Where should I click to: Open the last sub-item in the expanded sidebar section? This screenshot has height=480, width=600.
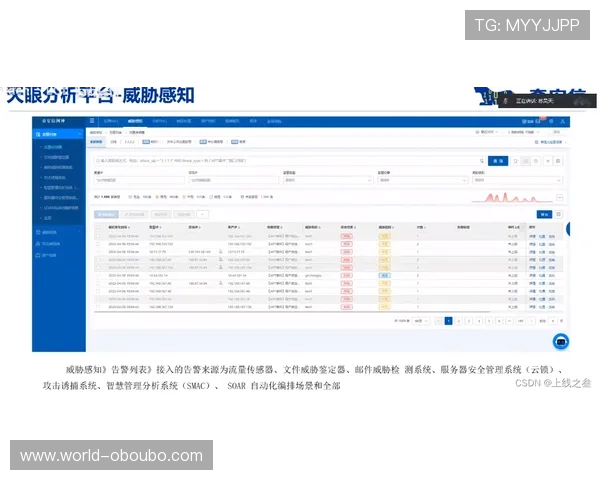[47, 218]
